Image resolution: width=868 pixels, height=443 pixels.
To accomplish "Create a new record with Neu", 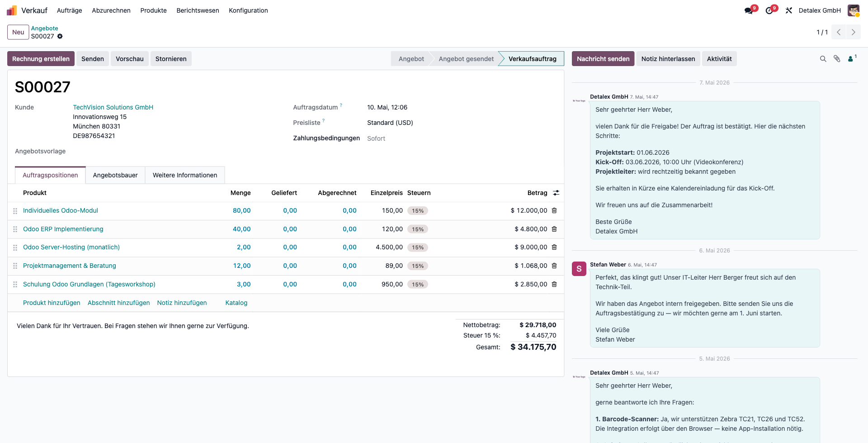I will (18, 32).
